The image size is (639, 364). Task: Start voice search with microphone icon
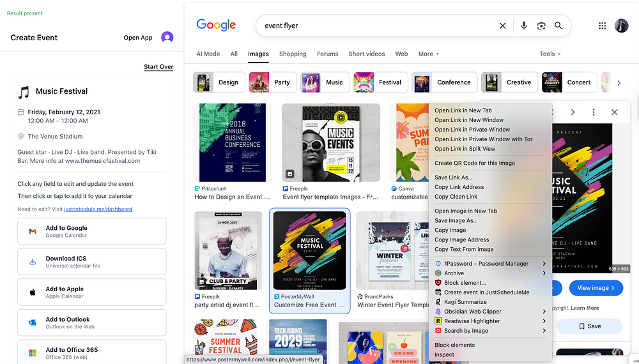click(x=524, y=26)
